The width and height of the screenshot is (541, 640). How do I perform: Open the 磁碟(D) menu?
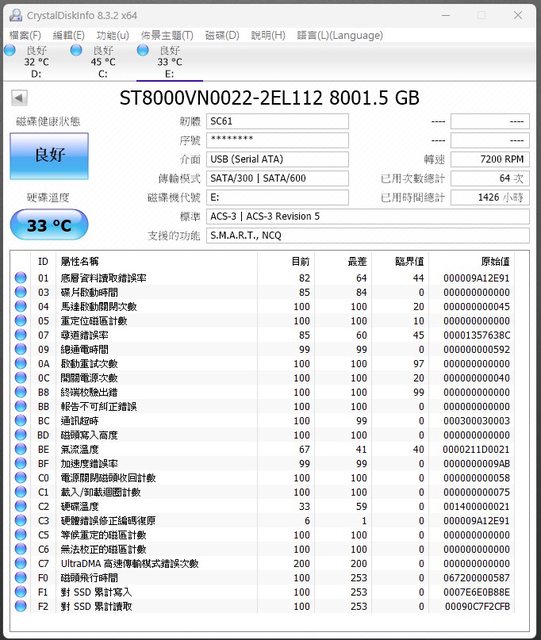click(222, 36)
